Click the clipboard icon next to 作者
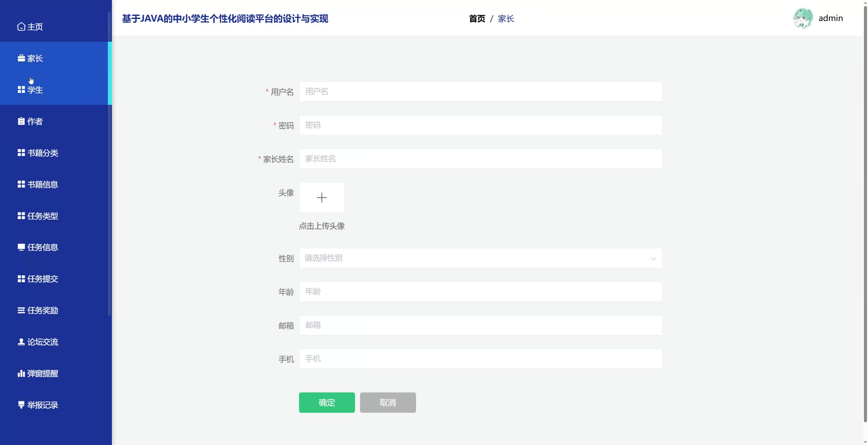 (21, 121)
